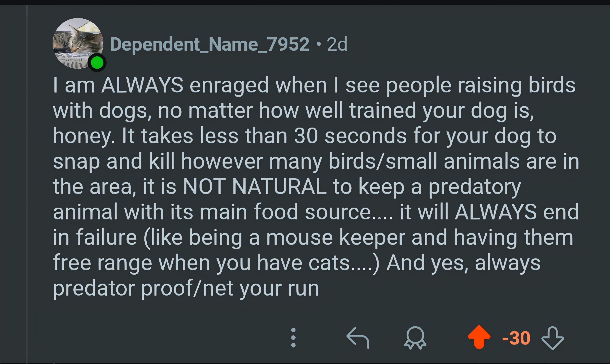
Task: Click the first ALWAYS in the opening line
Action: pyautogui.click(x=142, y=85)
